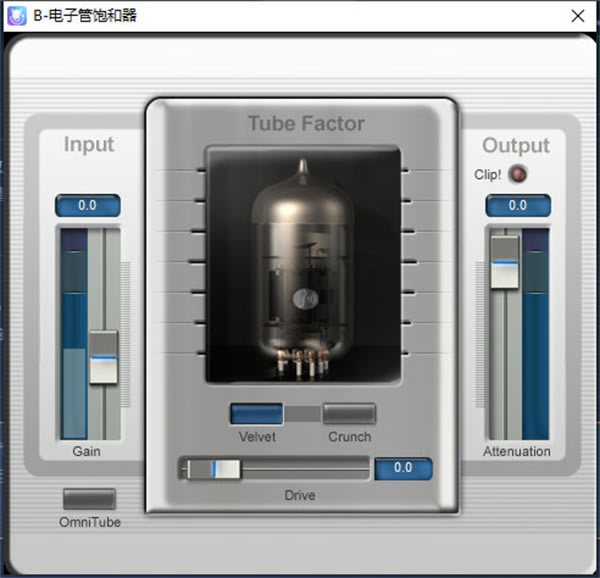Click the plugin app icon in title bar
Viewport: 600px width, 578px height.
(16, 16)
